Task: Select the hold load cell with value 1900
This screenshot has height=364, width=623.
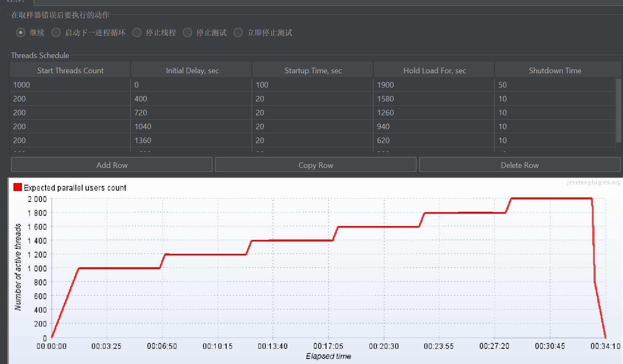Action: click(434, 85)
